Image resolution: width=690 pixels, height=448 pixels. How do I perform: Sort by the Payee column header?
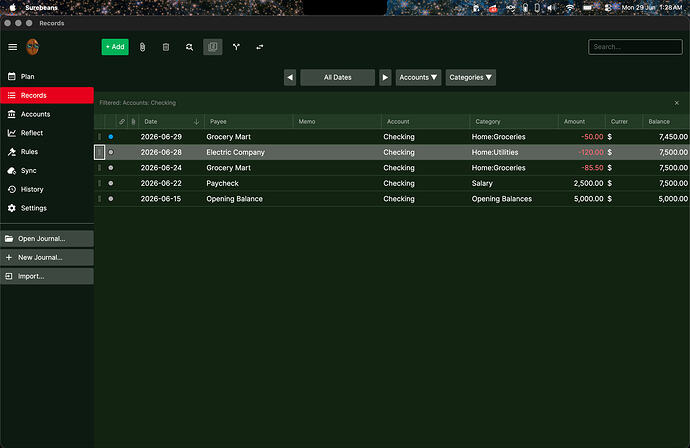pos(248,121)
